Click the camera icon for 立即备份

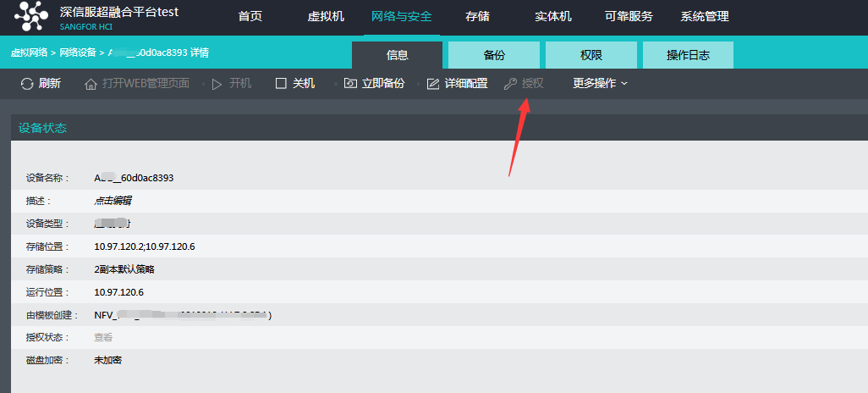[350, 84]
